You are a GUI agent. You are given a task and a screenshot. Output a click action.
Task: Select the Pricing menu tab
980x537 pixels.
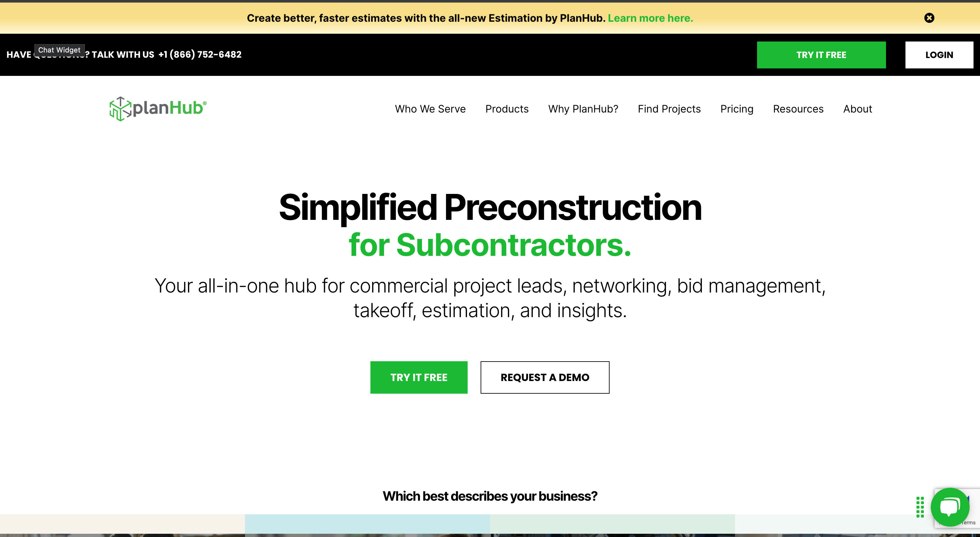(x=738, y=108)
